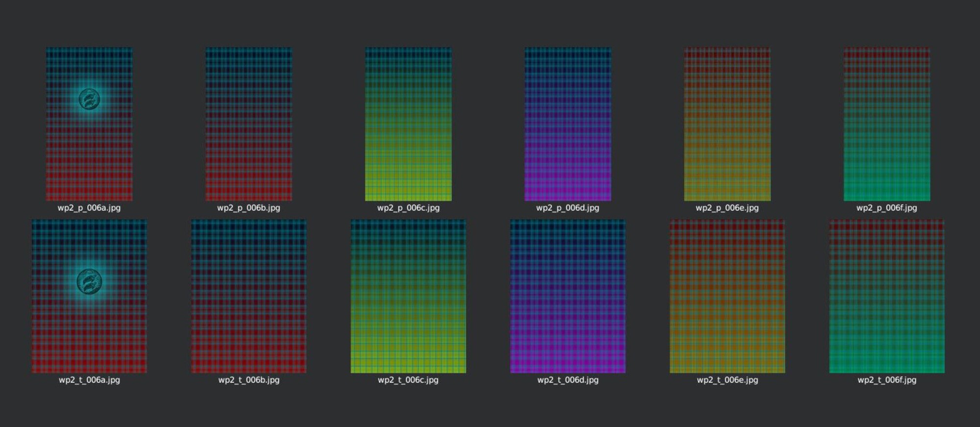Click the file name wp2_t_006b.jpg
This screenshot has height=427, width=980.
tap(249, 380)
